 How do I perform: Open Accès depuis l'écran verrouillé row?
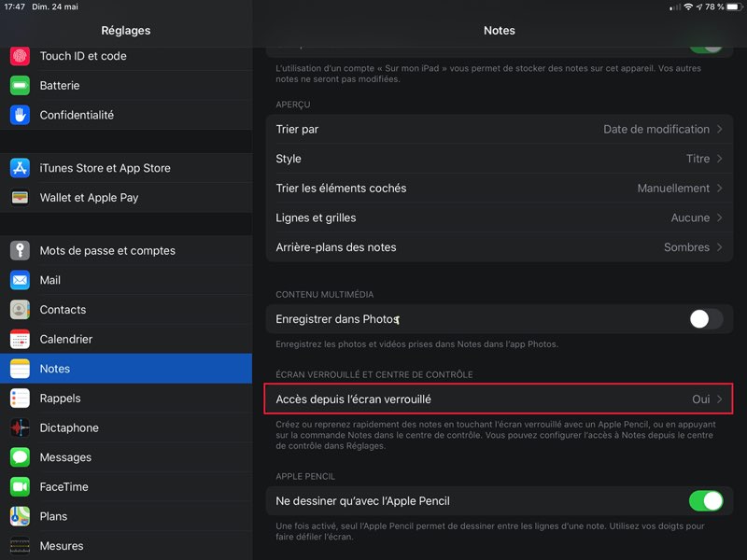click(499, 399)
